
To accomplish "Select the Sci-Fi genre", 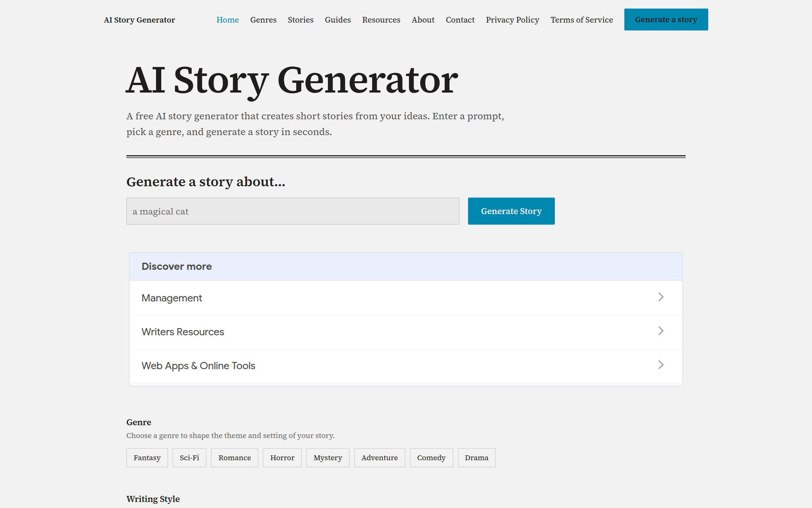I will tap(189, 458).
